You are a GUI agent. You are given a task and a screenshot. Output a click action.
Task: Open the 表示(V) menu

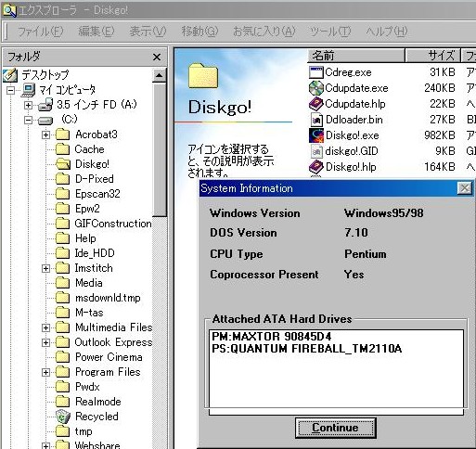[148, 32]
